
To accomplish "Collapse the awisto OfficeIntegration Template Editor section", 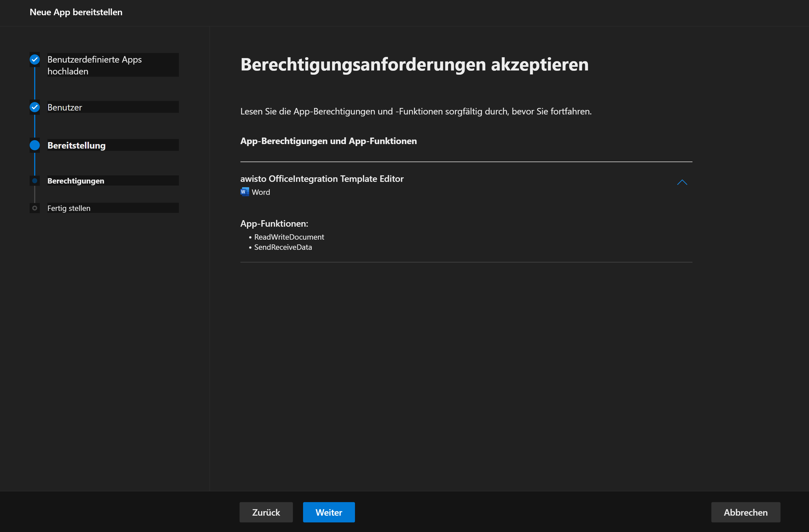I will [x=682, y=182].
